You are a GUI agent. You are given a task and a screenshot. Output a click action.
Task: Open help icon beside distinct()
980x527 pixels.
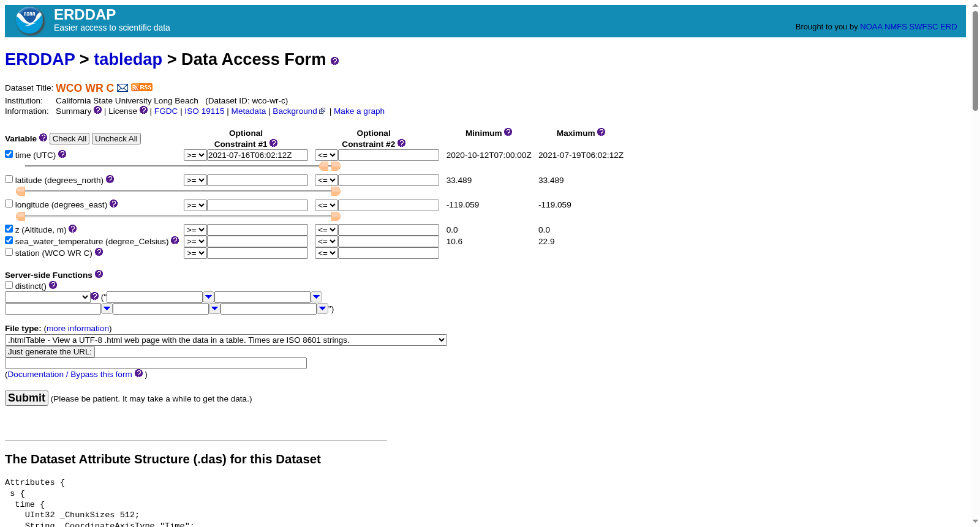53,285
